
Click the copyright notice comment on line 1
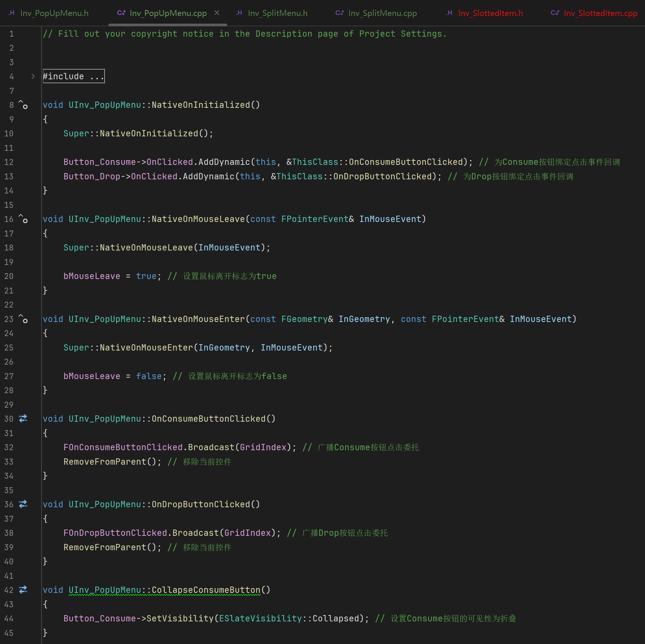tap(245, 34)
